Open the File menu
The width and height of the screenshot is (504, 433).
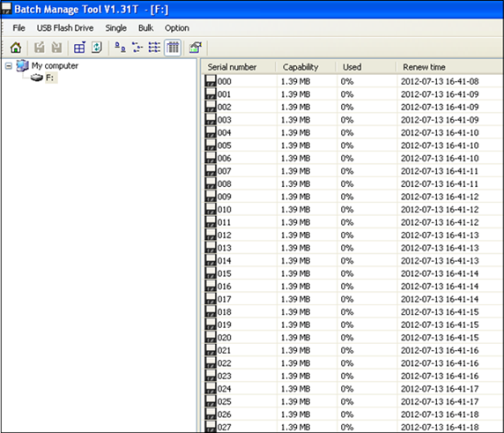pos(19,28)
